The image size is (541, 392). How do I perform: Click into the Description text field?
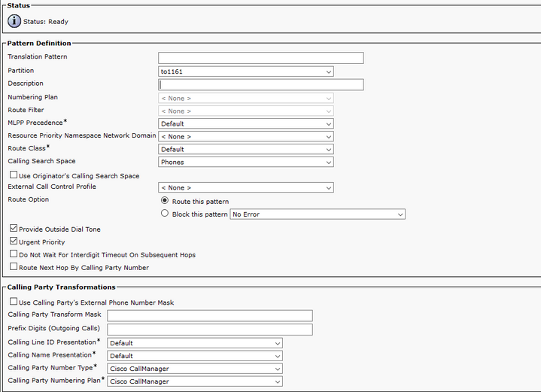pos(261,84)
